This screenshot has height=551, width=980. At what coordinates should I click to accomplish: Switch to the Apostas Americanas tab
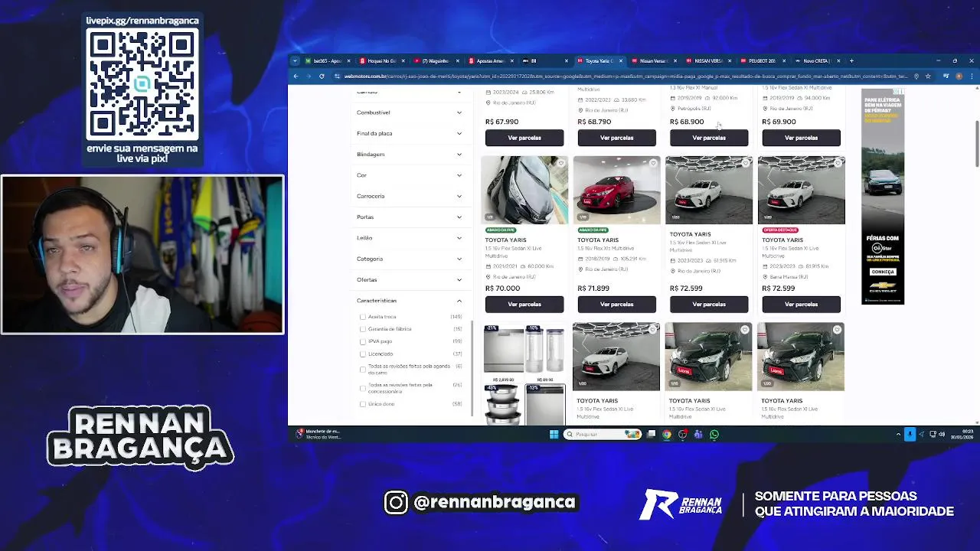click(x=490, y=60)
